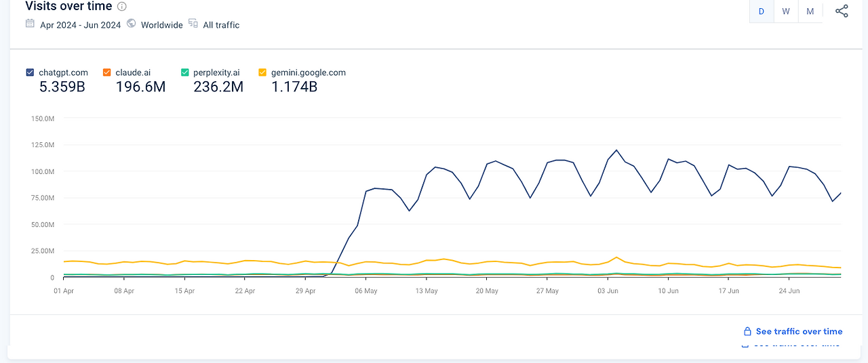Click the Worldwide region label

161,25
